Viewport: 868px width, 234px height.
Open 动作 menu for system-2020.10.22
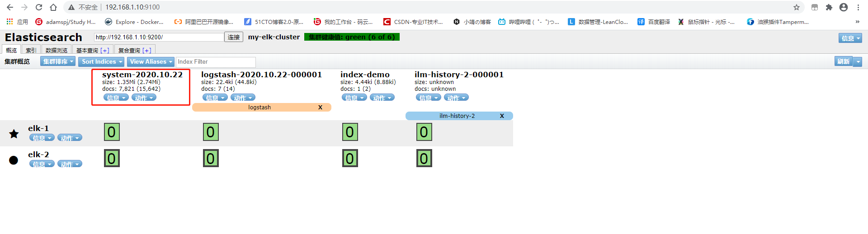click(x=144, y=98)
